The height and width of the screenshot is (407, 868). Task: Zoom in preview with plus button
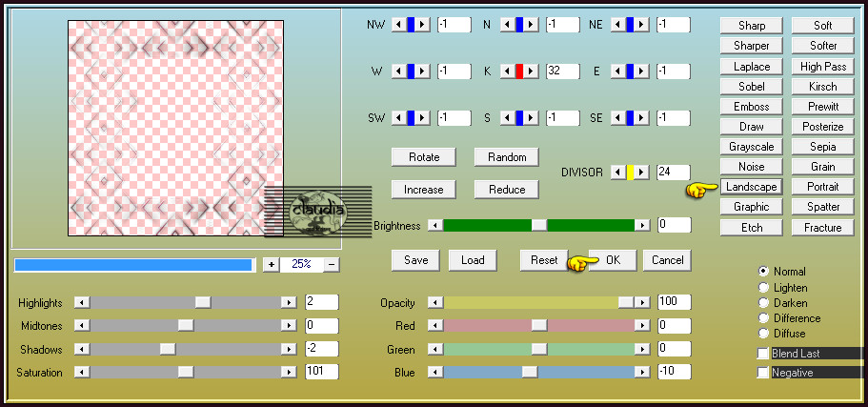271,265
